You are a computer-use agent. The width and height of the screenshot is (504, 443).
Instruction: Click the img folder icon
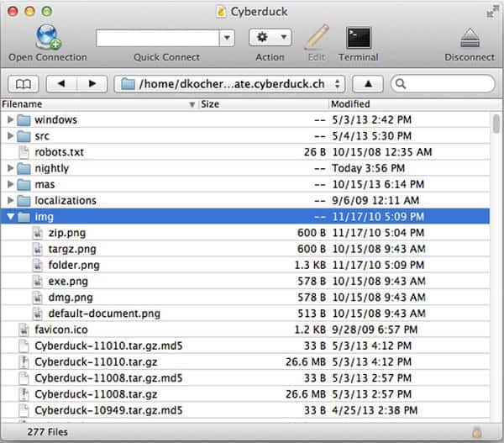click(x=24, y=217)
